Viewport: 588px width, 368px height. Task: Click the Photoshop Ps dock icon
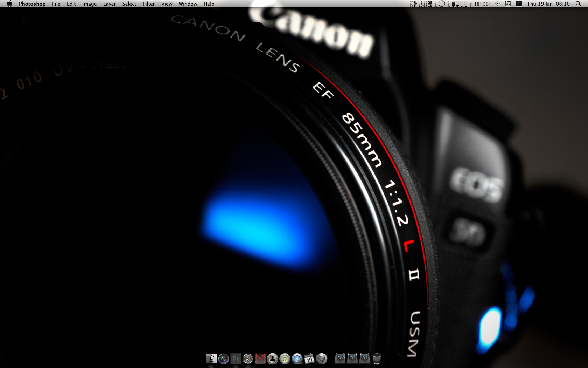tap(236, 359)
